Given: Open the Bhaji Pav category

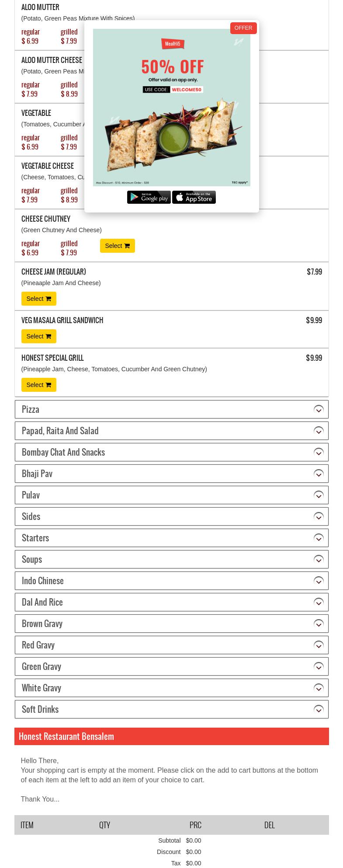Looking at the screenshot, I should (319, 474).
